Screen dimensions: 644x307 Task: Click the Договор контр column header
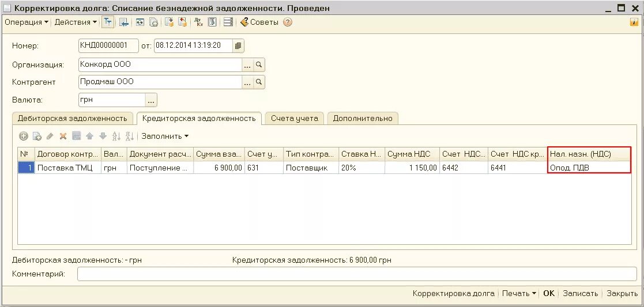point(68,154)
